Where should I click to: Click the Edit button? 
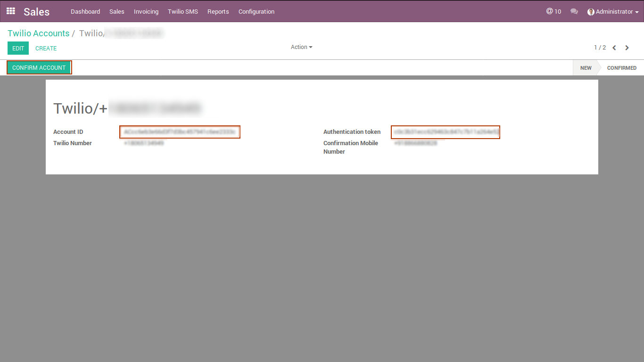coord(18,48)
